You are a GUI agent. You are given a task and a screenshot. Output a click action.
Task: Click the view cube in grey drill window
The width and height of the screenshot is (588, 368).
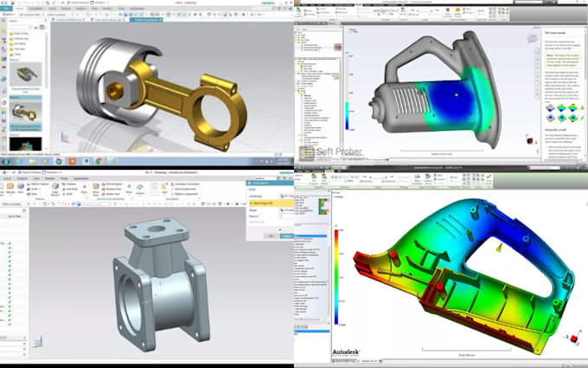(533, 37)
